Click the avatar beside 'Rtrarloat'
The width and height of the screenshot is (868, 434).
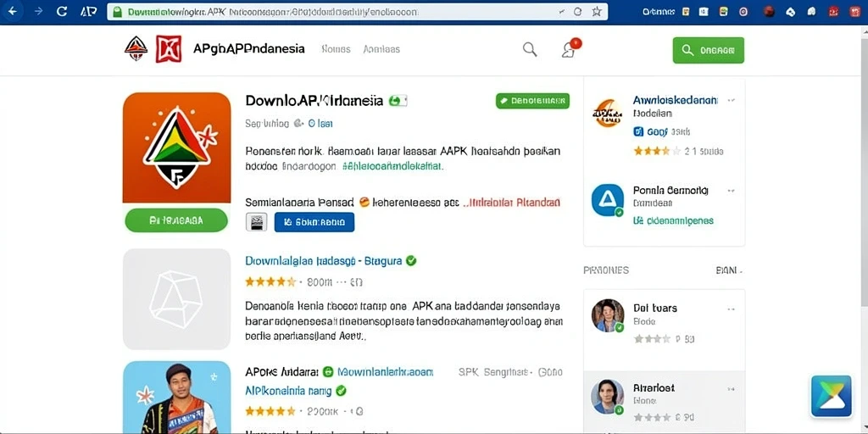tap(607, 397)
